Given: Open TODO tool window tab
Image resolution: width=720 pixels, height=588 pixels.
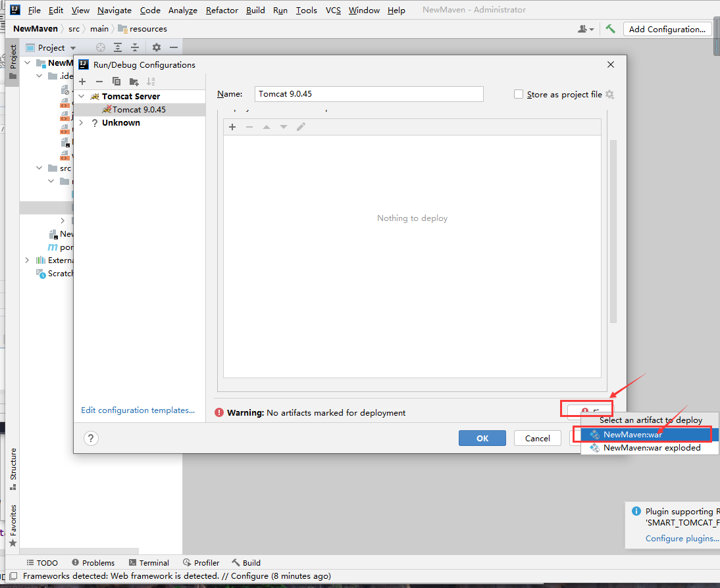Looking at the screenshot, I should [42, 563].
